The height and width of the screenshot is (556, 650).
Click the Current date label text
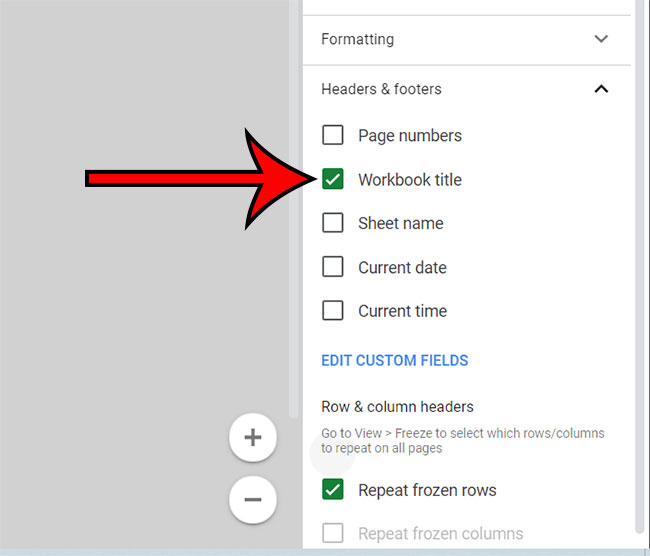(x=402, y=267)
